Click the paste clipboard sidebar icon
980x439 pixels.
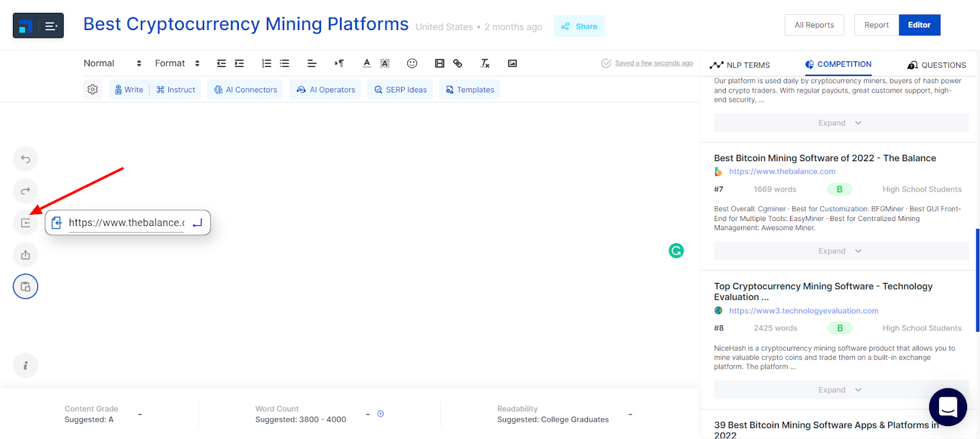(x=26, y=287)
